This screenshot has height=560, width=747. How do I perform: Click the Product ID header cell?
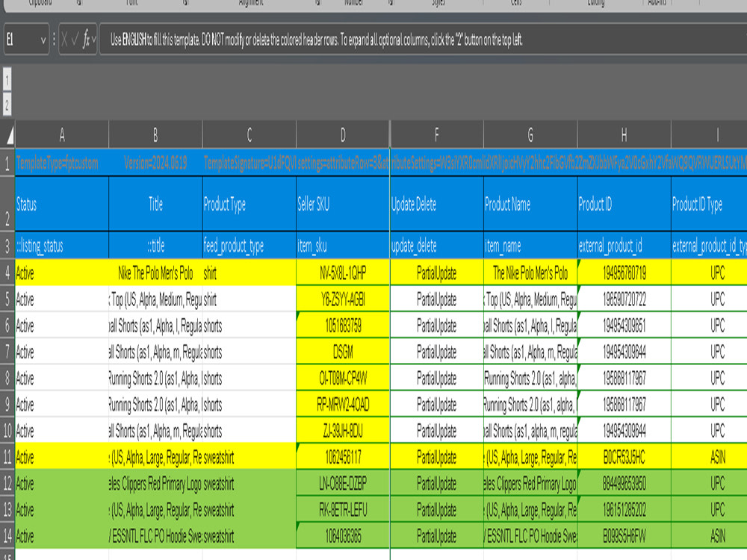tap(624, 204)
